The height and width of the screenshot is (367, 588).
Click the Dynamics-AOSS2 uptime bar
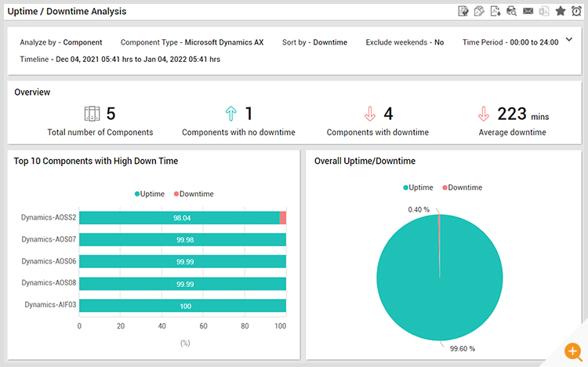(x=180, y=218)
